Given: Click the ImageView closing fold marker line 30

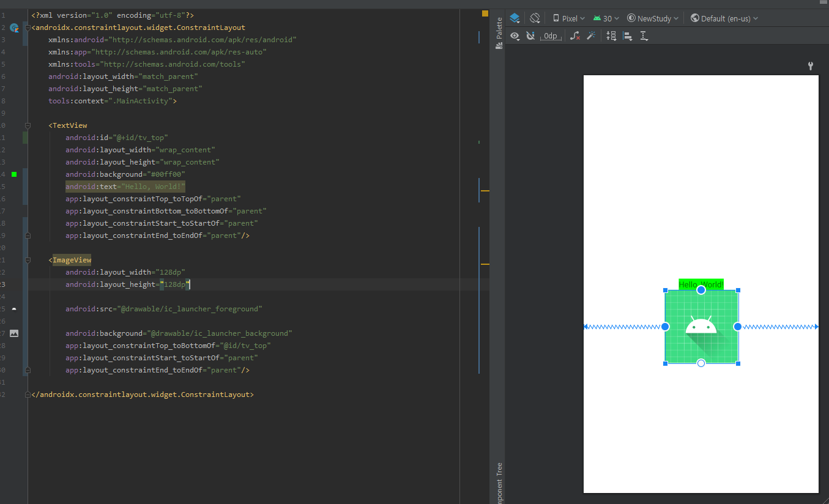Looking at the screenshot, I should pyautogui.click(x=28, y=370).
